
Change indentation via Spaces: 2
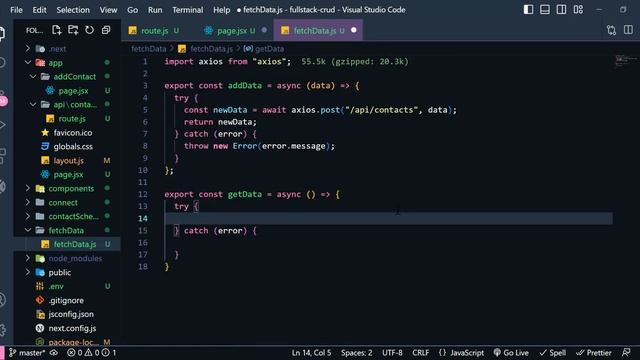356,353
